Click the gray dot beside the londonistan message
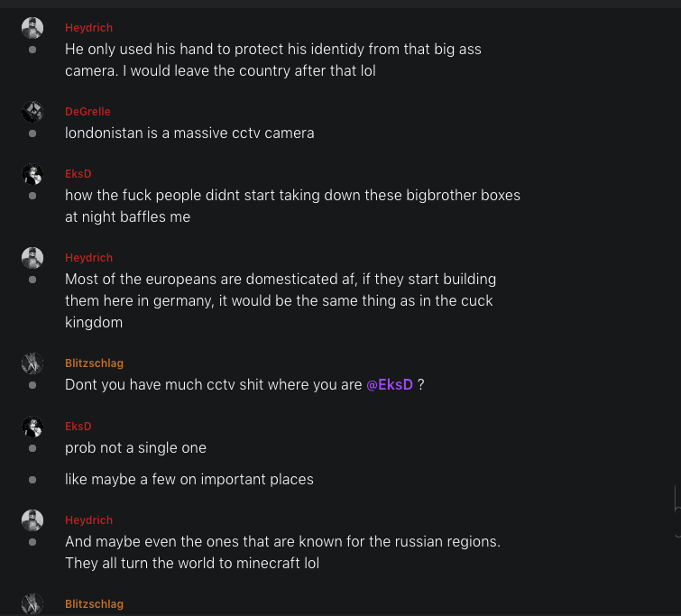Screen dimensions: 681x616 (x=32, y=133)
